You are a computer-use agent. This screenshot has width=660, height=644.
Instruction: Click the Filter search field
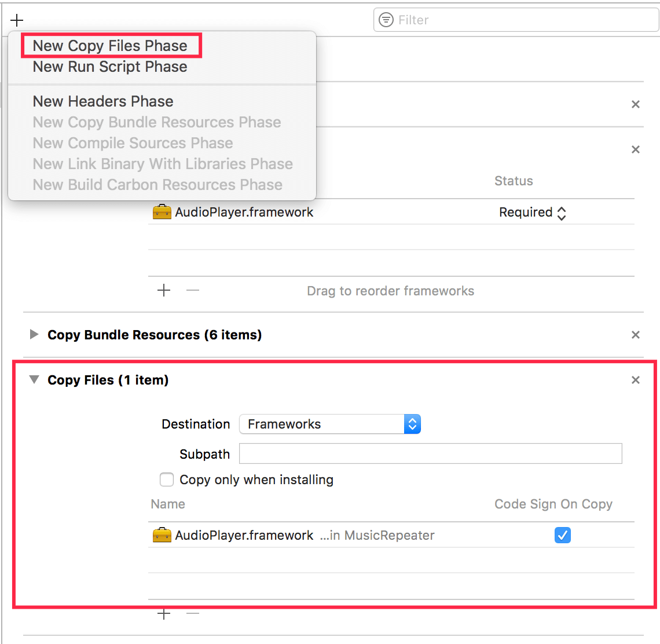521,20
